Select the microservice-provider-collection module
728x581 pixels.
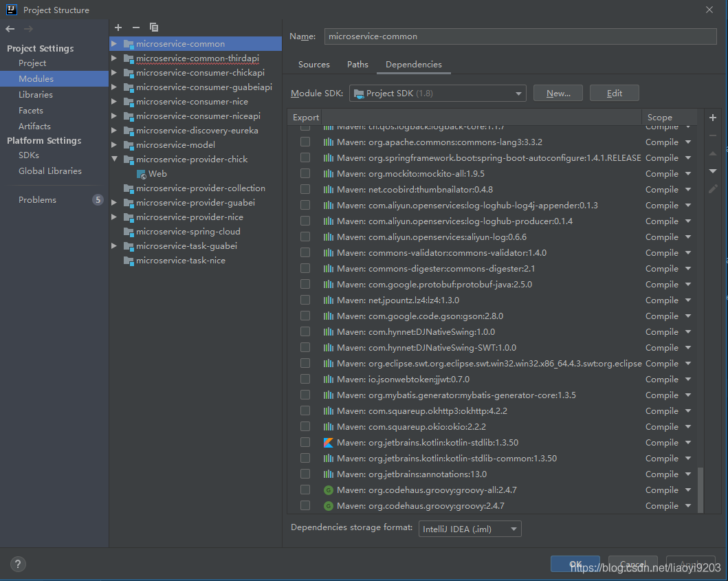tap(201, 188)
